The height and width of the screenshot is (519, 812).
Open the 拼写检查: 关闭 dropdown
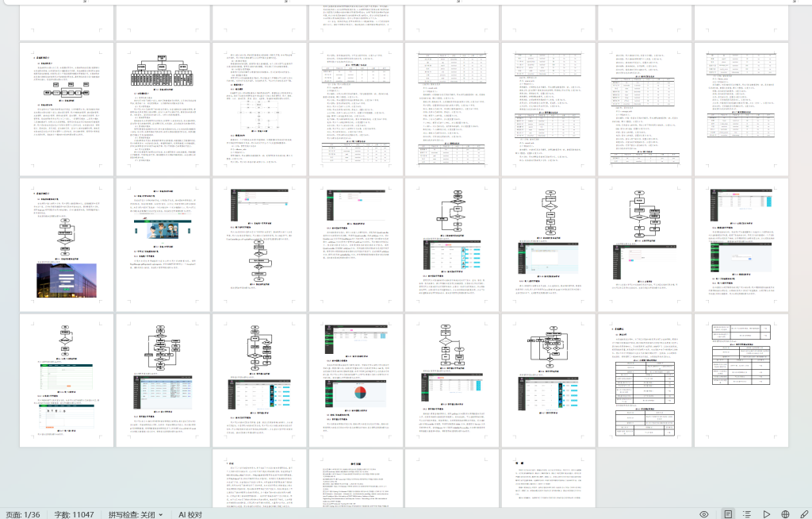[x=136, y=514]
